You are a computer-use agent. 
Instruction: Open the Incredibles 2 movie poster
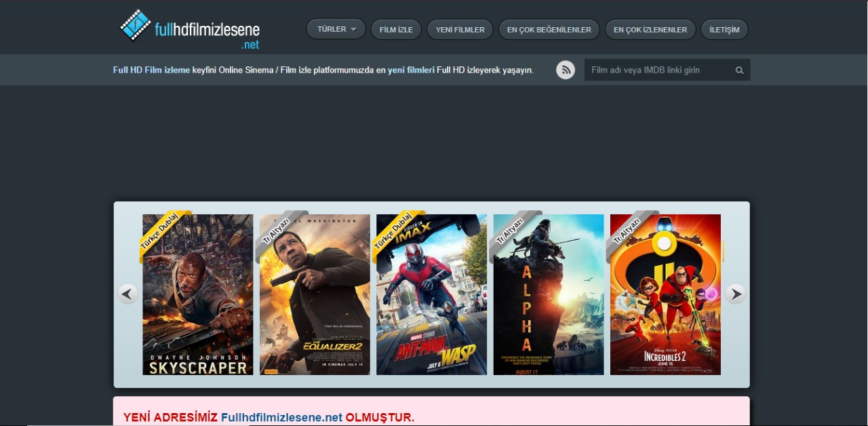pyautogui.click(x=665, y=294)
